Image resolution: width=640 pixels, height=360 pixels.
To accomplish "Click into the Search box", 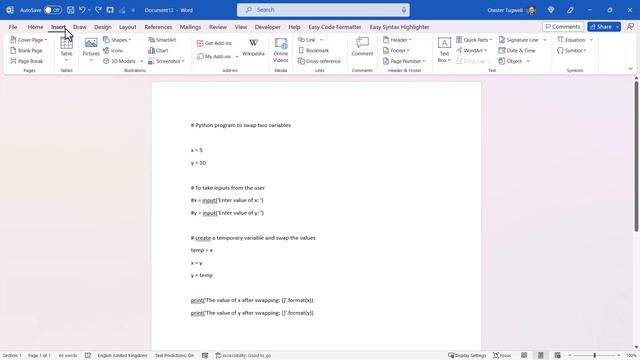I will click(323, 10).
